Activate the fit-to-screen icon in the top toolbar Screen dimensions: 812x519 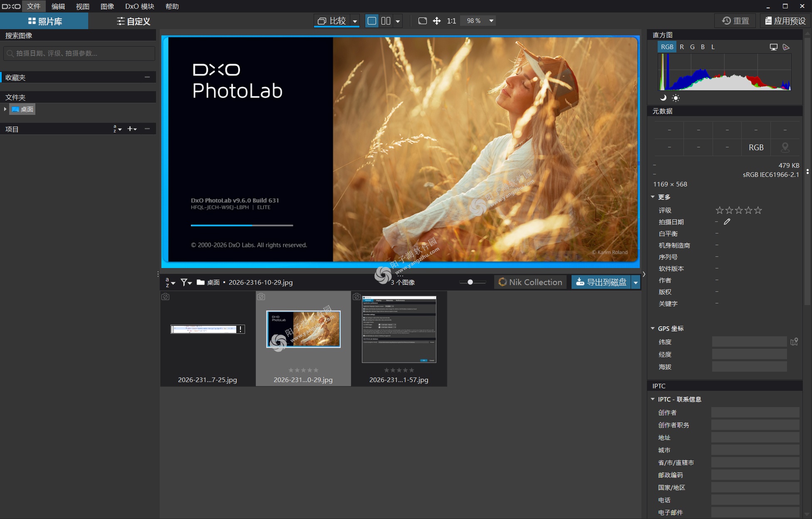coord(422,20)
